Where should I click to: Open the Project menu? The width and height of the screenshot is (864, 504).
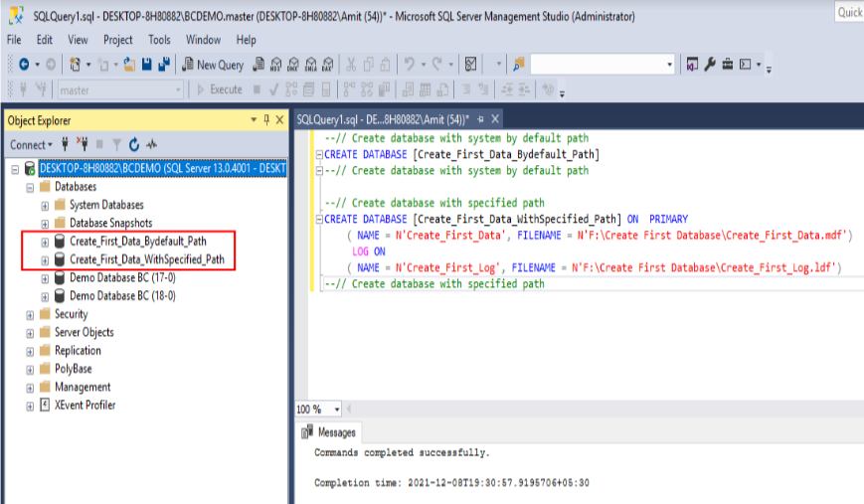coord(118,40)
